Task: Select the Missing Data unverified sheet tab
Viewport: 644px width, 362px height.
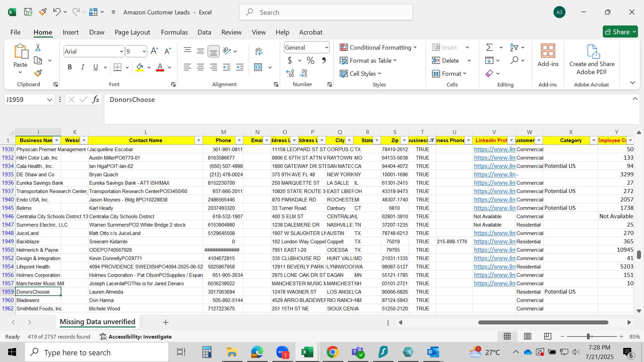Action: [98, 322]
